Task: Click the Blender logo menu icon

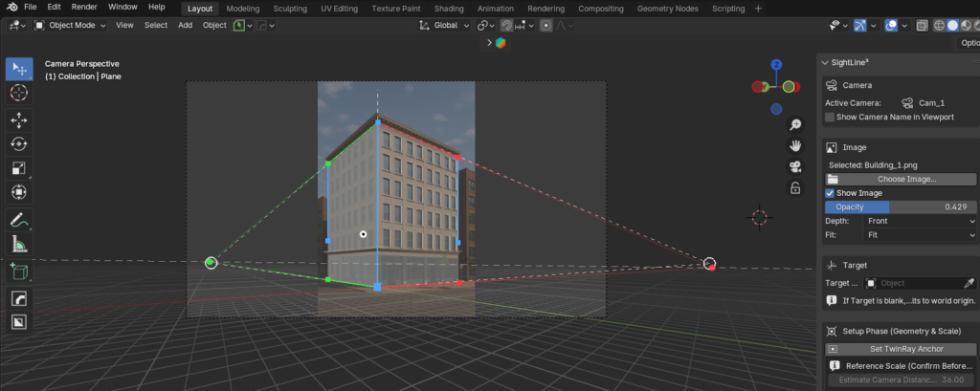Action: click(x=11, y=8)
